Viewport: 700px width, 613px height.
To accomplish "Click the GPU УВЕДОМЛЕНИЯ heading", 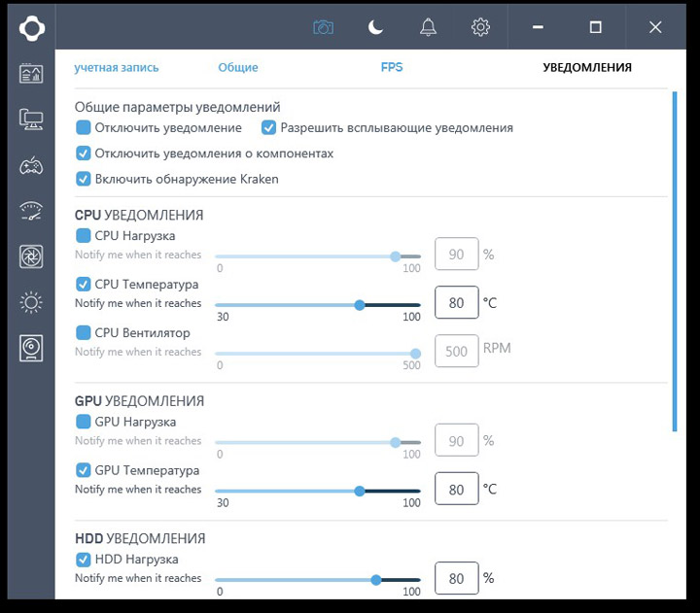I will click(x=139, y=401).
